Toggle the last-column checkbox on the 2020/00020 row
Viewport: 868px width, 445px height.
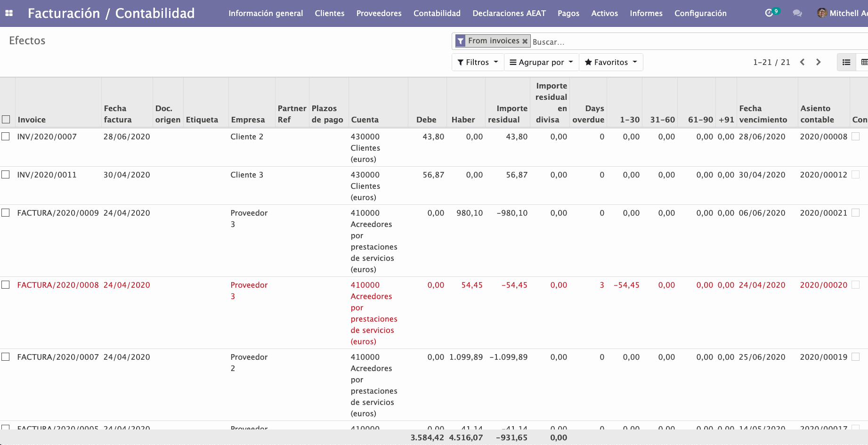point(856,284)
